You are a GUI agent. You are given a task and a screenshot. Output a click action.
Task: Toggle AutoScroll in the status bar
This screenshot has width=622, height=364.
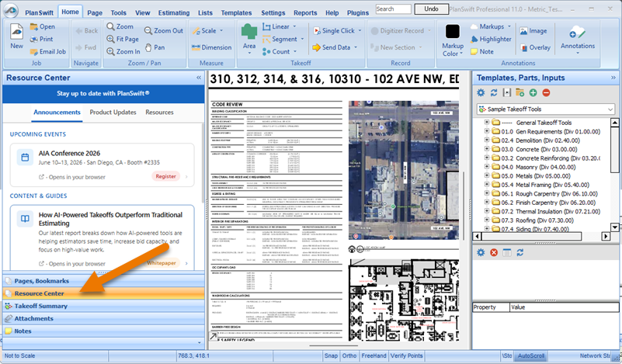(531, 355)
